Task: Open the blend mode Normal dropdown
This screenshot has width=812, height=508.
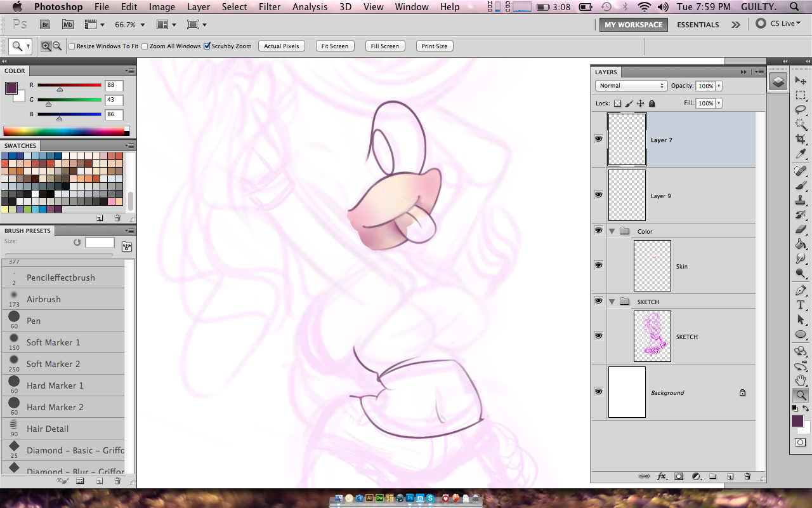Action: (631, 86)
